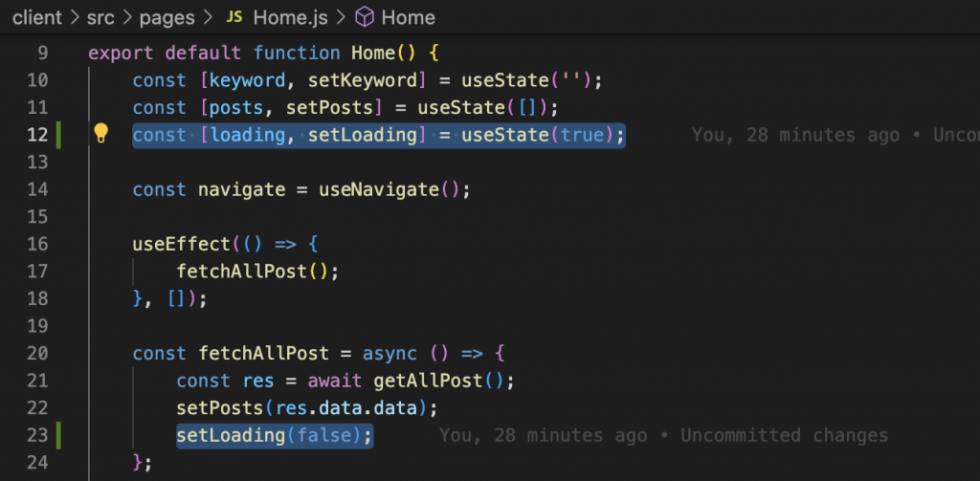
Task: Click 'fetchAllPost' declaration on line 20
Action: coord(264,354)
